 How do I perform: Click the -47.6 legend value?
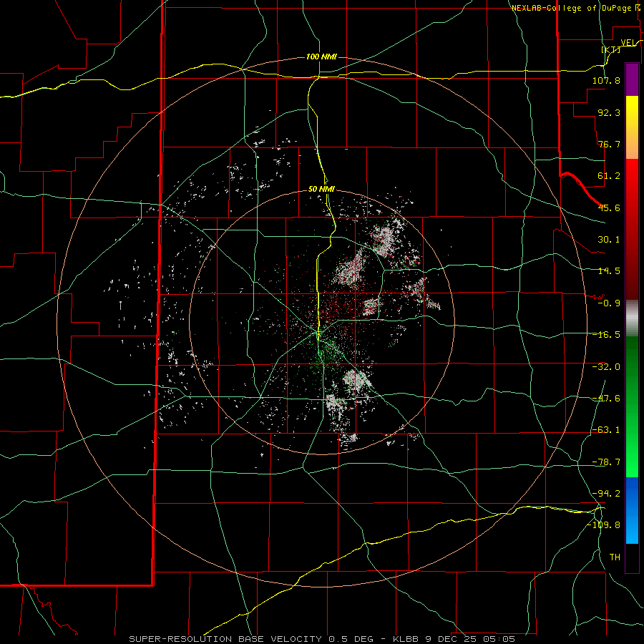pyautogui.click(x=606, y=399)
